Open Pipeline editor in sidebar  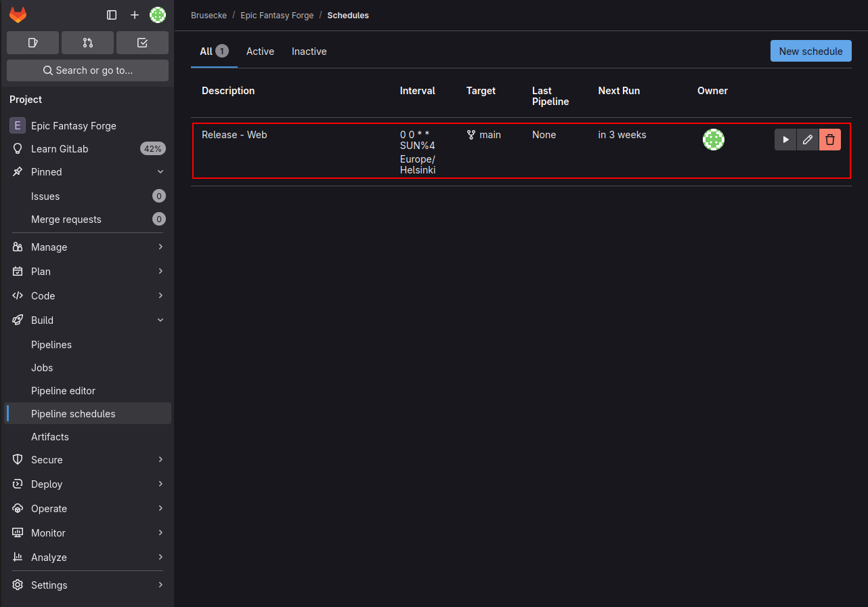click(x=88, y=391)
